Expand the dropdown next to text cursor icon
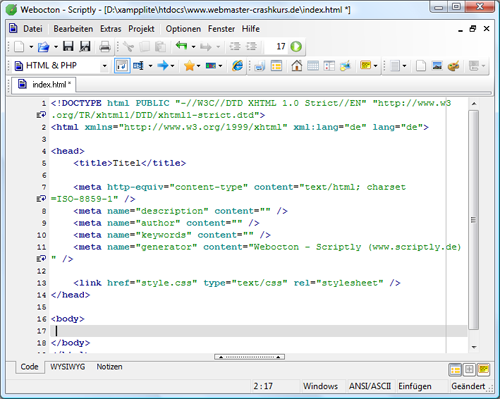500x399 pixels. (x=150, y=66)
